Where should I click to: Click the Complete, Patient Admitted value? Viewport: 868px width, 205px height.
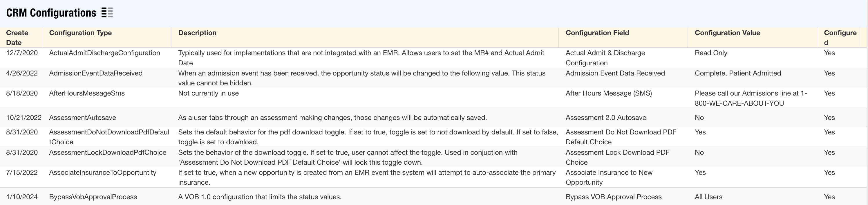tap(737, 73)
